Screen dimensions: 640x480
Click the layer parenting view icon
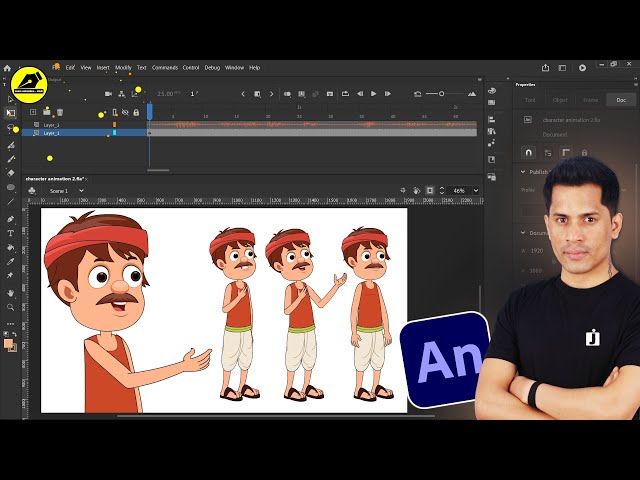122,94
